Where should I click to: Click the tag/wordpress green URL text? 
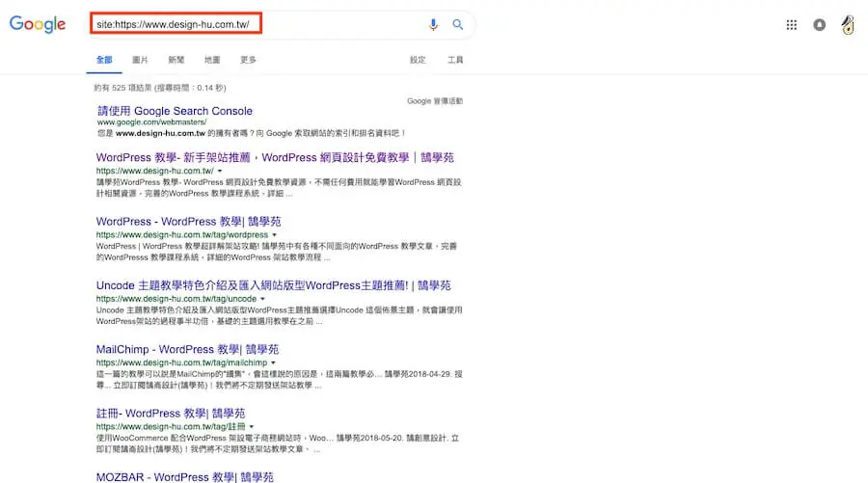click(x=182, y=235)
